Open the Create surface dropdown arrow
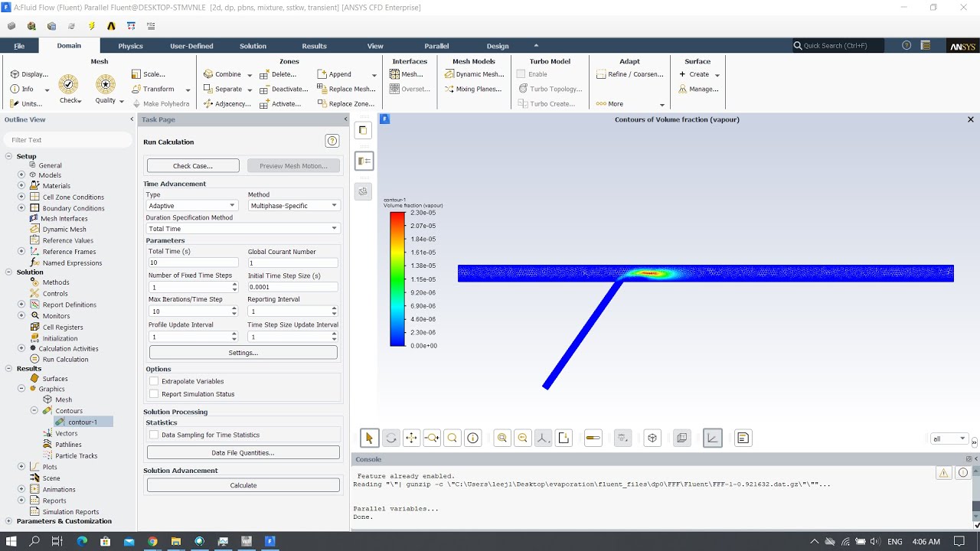This screenshot has height=551, width=980. click(717, 75)
